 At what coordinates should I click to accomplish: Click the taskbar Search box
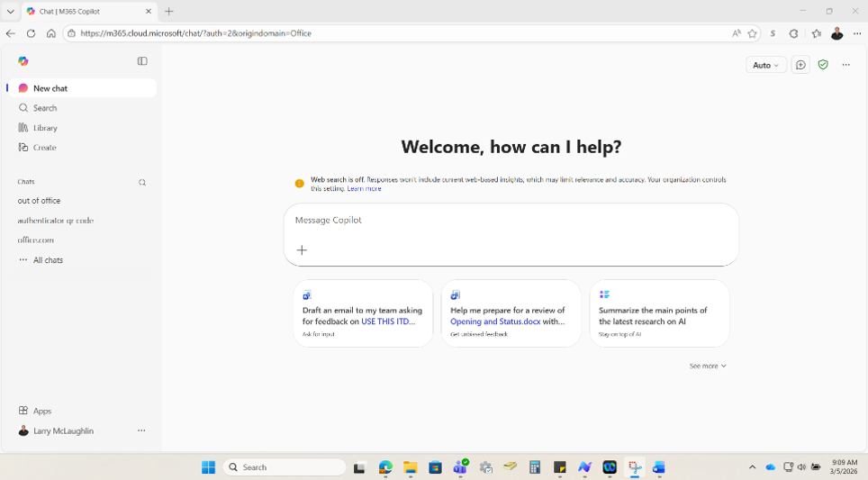(x=285, y=467)
